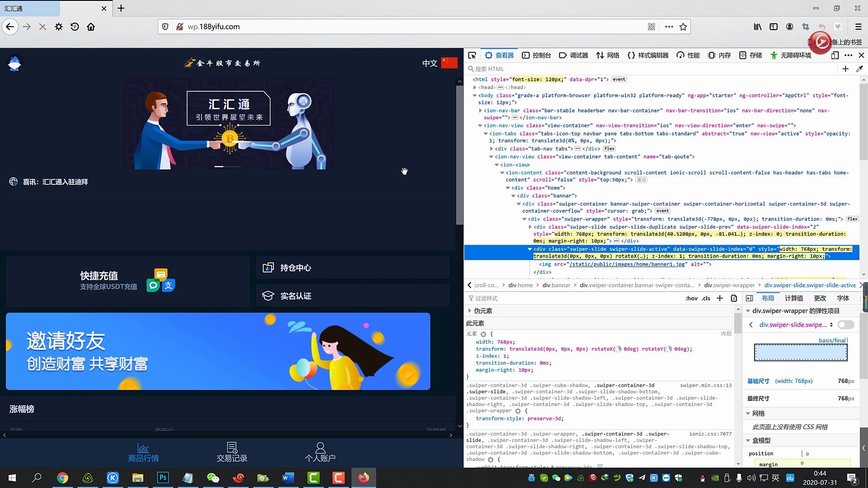Switch to the Fonts (字体) sidebar tab

(x=843, y=298)
